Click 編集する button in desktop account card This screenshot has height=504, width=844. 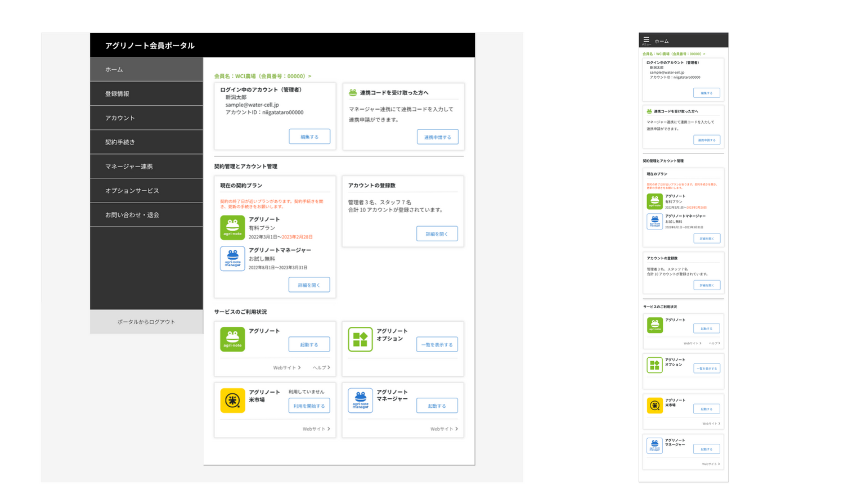(309, 137)
